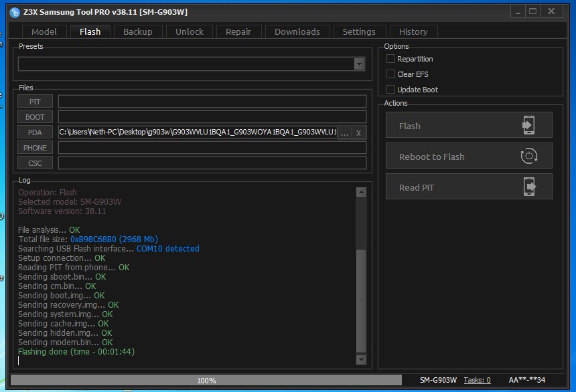Open the Tasks: 0 link
The width and height of the screenshot is (576, 392).
pos(477,380)
